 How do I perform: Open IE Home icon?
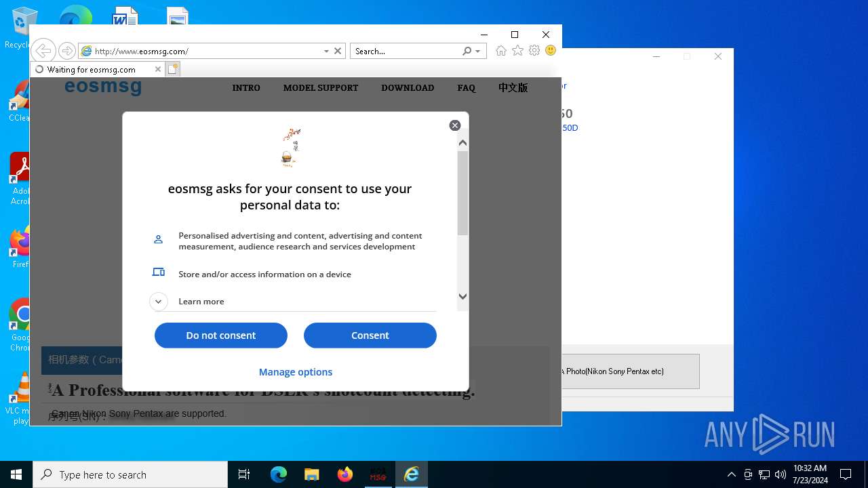[501, 51]
